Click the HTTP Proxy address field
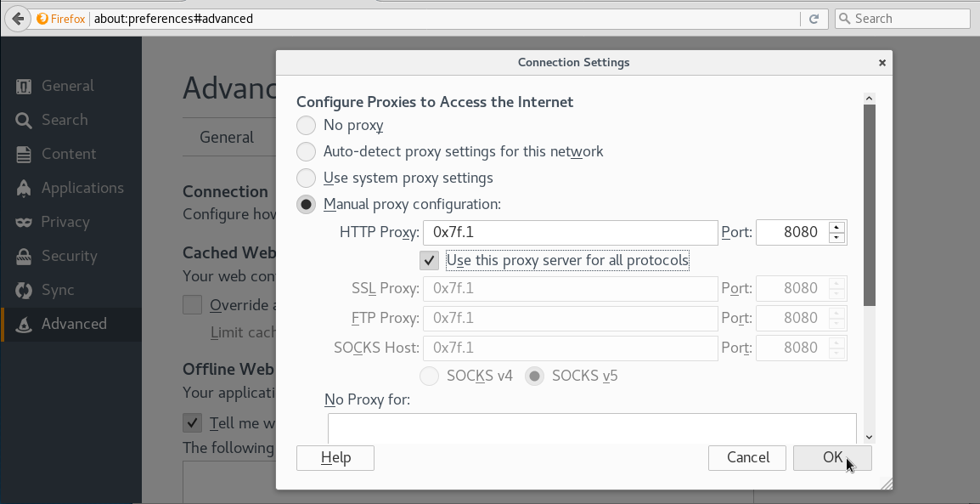 (570, 232)
